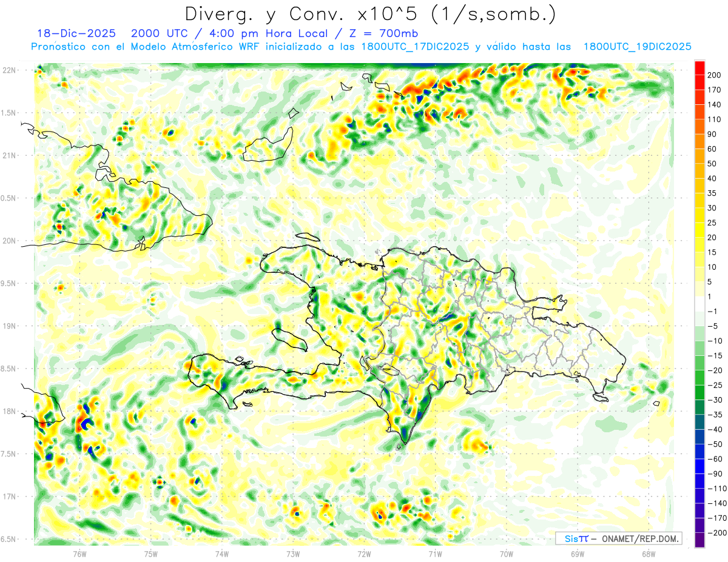Click the '72W' longitude label

364,554
